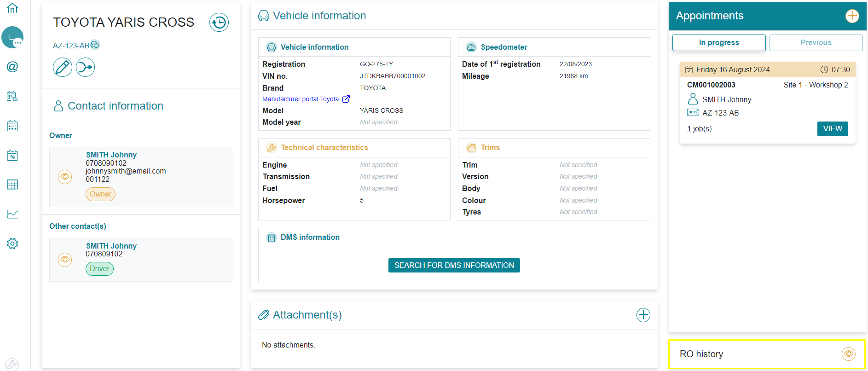Click the wrench icon at sidebar bottom
The width and height of the screenshot is (868, 371).
pyautogui.click(x=12, y=365)
